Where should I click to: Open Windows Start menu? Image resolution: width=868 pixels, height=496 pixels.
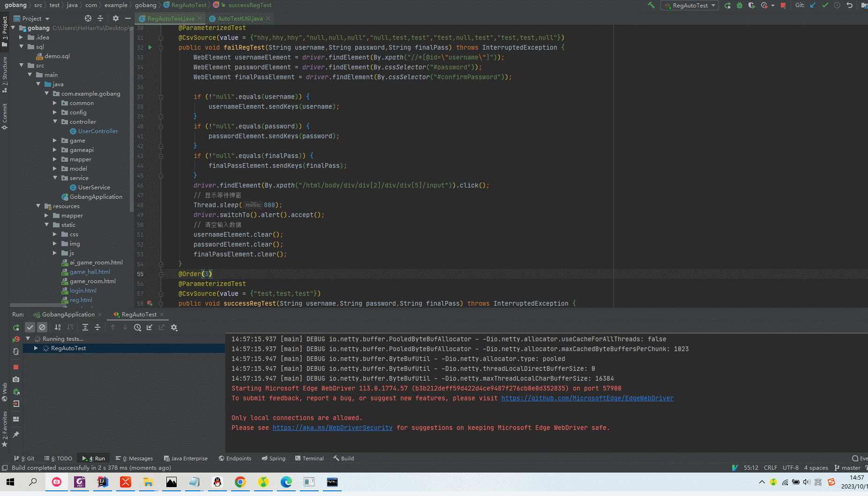tap(10, 482)
